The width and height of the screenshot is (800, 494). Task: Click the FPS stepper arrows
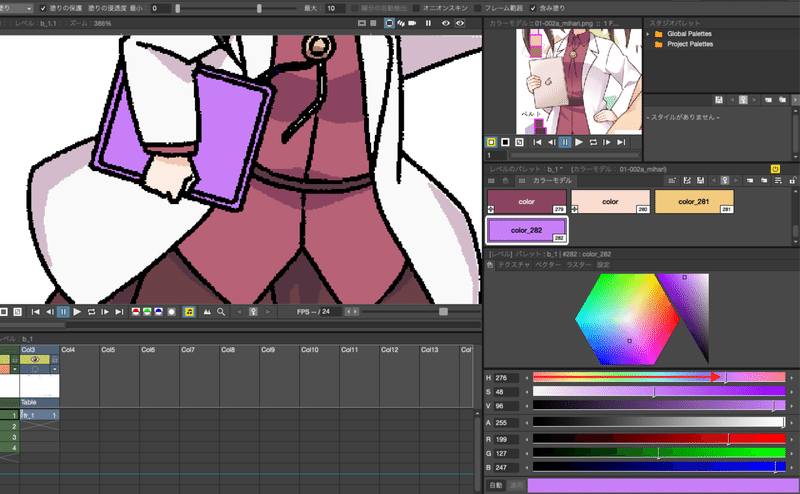[352, 311]
